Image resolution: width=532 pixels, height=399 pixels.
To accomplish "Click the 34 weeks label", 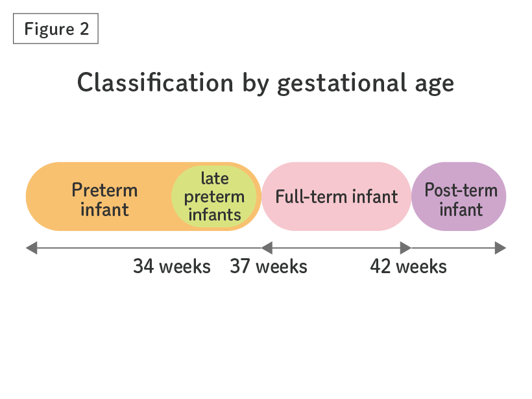I will [x=172, y=267].
